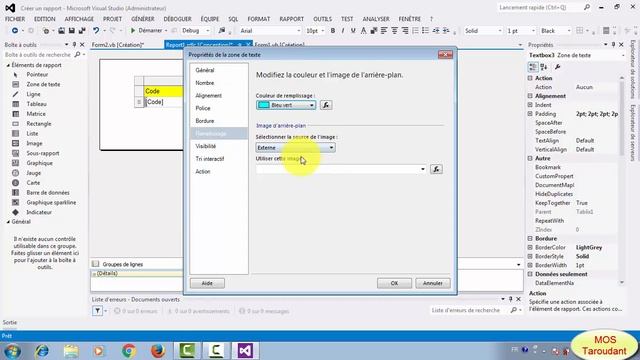Open the Utiliser cette image combo box
640x360 pixels.
pos(342,169)
